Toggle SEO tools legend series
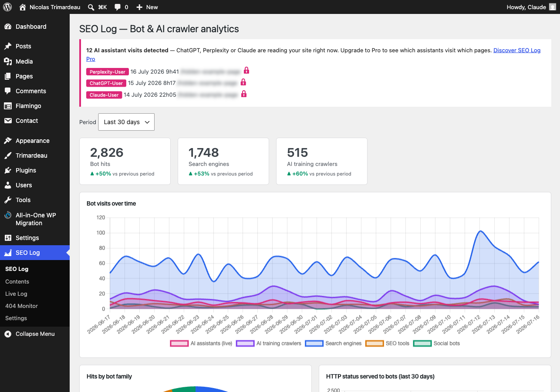Image resolution: width=560 pixels, height=392 pixels. pos(388,343)
